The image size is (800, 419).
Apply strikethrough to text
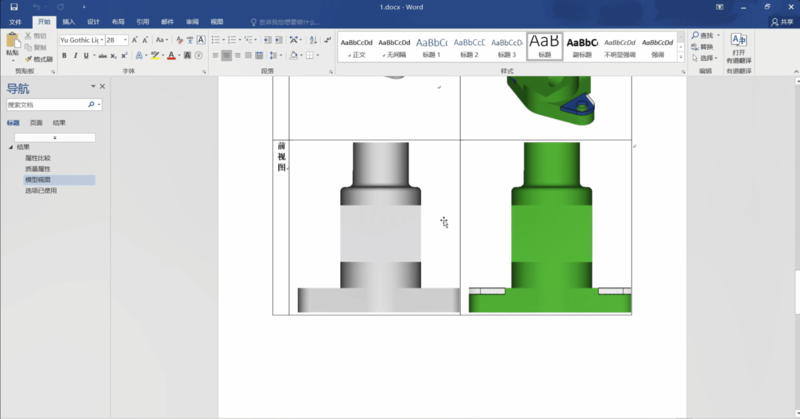pos(104,56)
